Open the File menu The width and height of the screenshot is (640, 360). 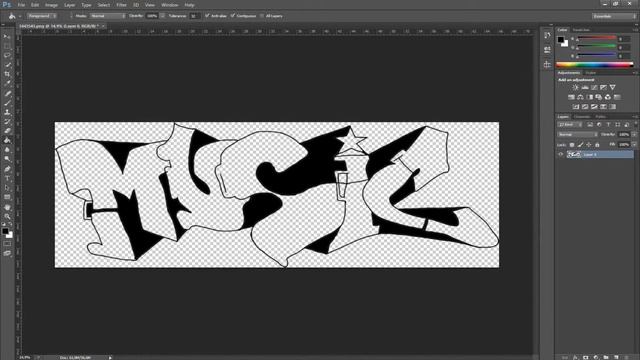click(21, 5)
